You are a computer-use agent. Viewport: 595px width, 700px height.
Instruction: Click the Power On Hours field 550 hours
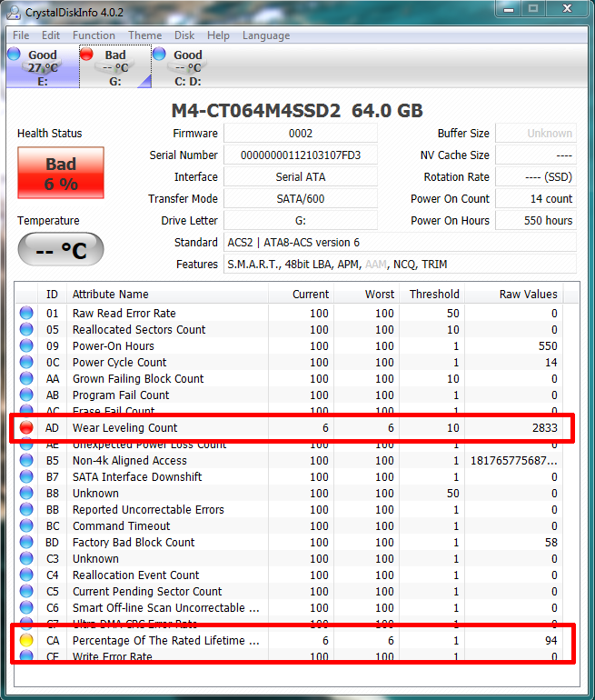click(x=536, y=221)
